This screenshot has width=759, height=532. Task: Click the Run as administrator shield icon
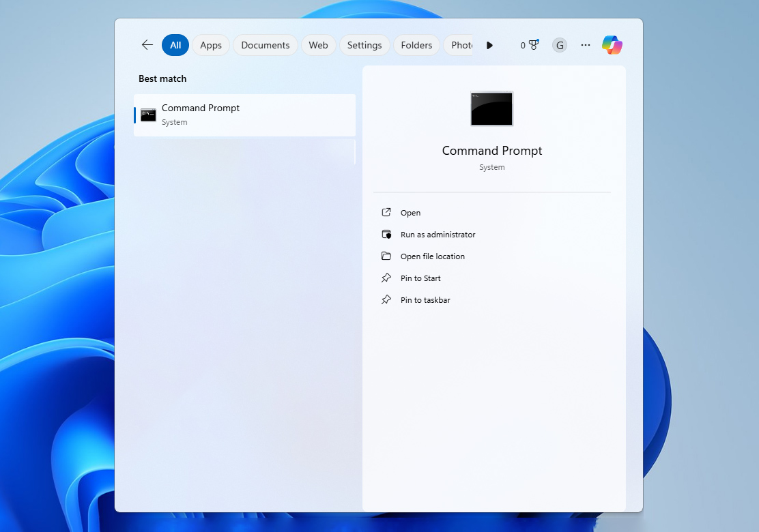(386, 234)
